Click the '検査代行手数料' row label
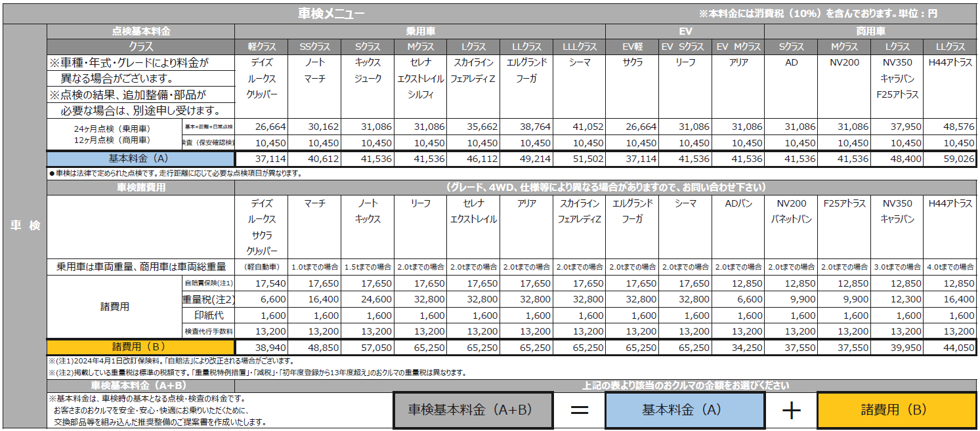 (x=208, y=331)
